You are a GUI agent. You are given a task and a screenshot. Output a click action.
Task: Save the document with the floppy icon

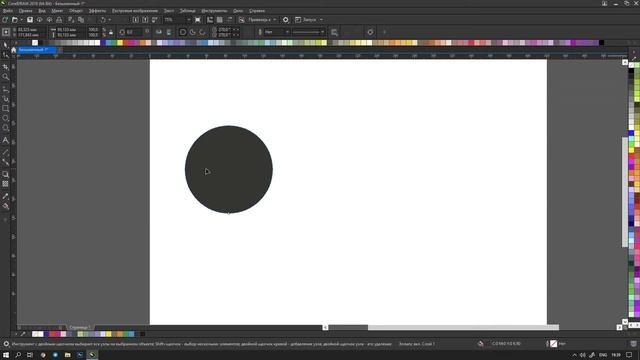[30, 20]
